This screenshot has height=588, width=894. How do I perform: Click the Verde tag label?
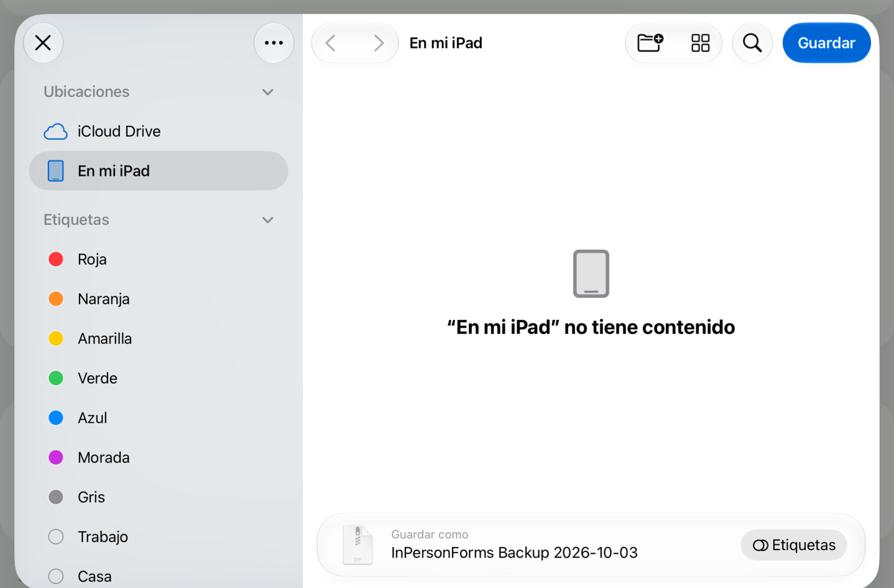97,379
